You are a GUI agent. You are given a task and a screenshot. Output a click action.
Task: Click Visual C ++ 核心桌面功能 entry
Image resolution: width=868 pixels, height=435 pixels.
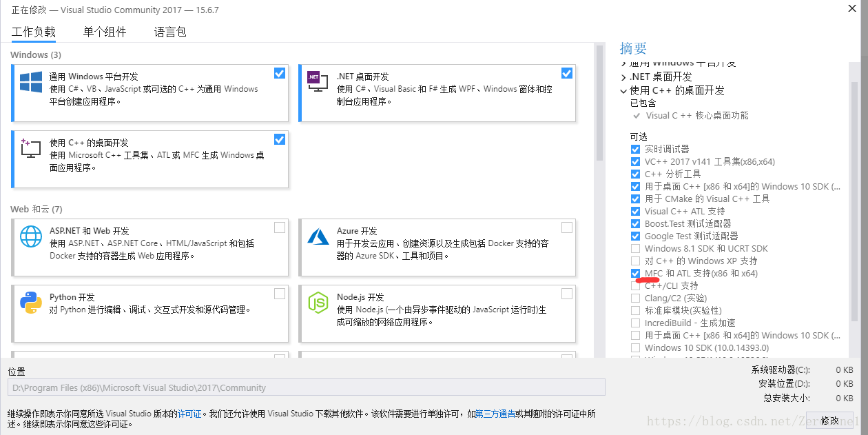tap(697, 116)
